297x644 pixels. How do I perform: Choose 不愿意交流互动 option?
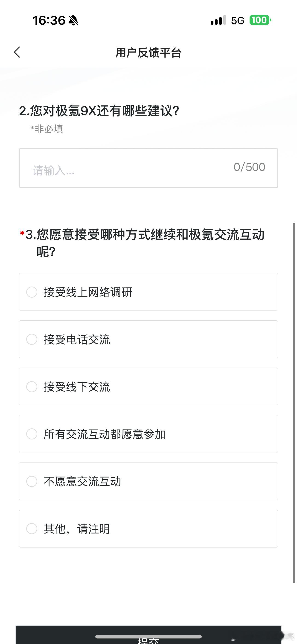point(148,481)
